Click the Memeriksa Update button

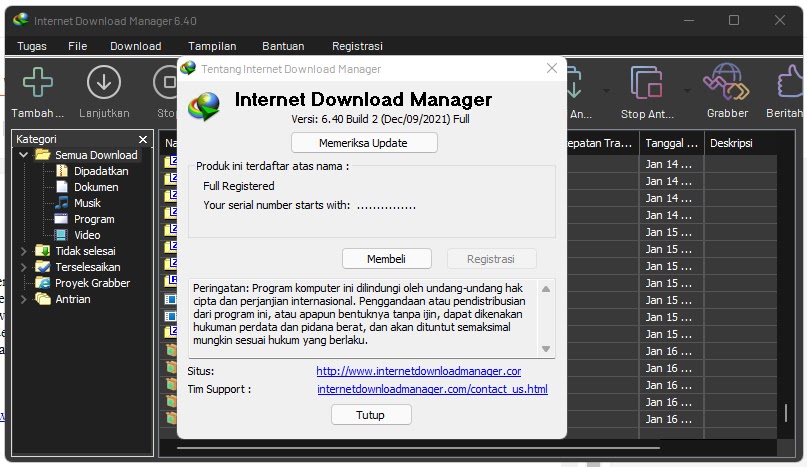tap(364, 143)
